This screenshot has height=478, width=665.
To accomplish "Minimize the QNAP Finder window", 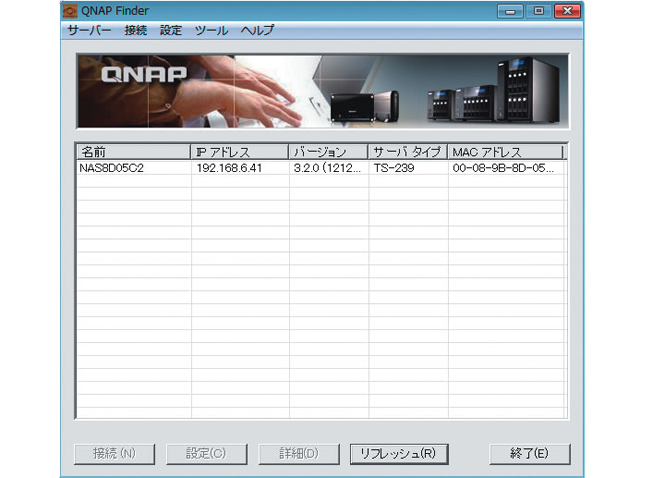I will point(510,11).
